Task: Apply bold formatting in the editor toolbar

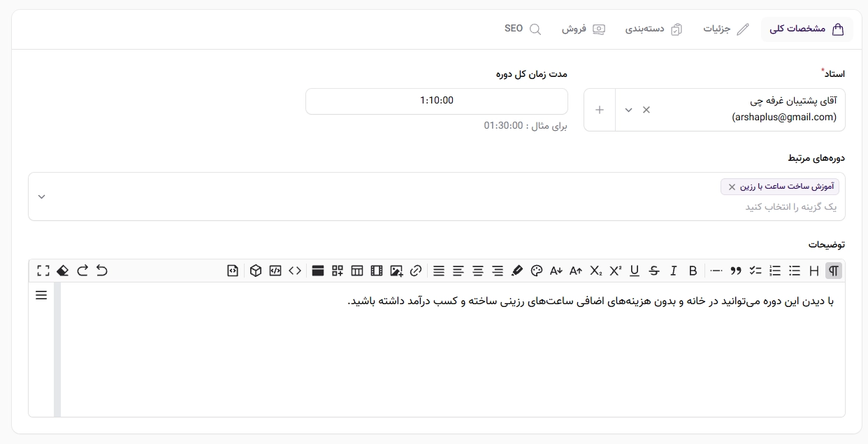Action: [693, 271]
